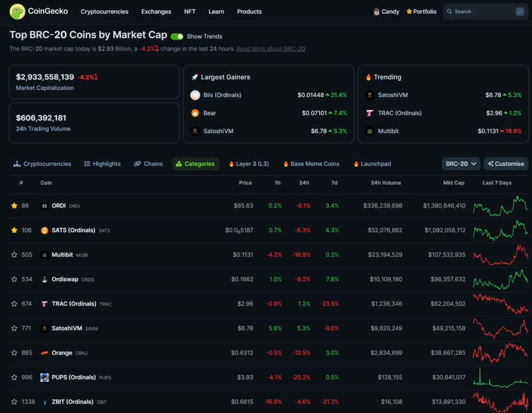This screenshot has height=413, width=532.
Task: Unfavorite ORDI with its star
Action: coord(14,206)
